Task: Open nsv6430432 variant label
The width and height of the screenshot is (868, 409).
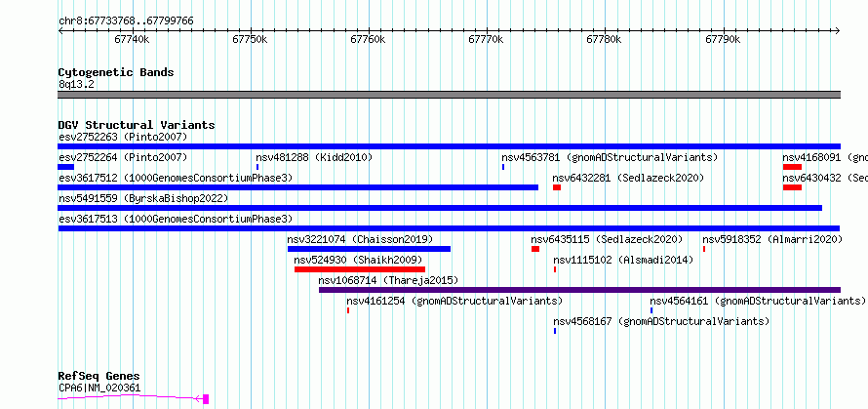Action: (x=825, y=178)
